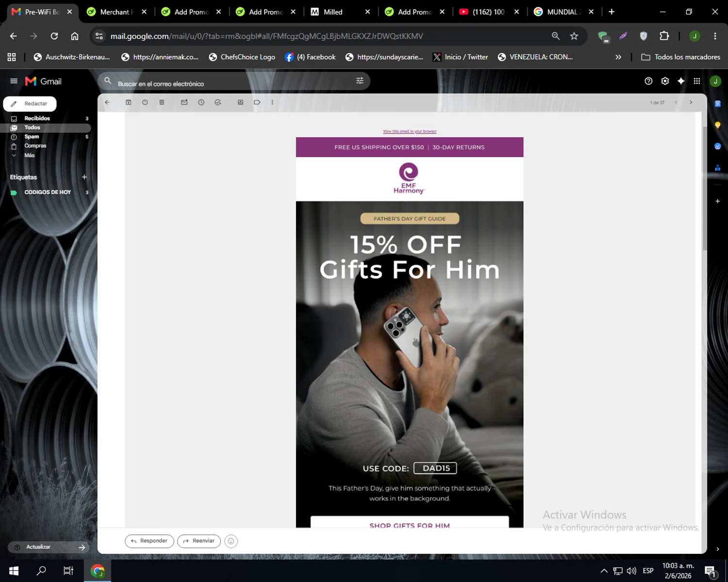Hide side panel arrow
Image resolution: width=728 pixels, height=582 pixels.
(717, 549)
